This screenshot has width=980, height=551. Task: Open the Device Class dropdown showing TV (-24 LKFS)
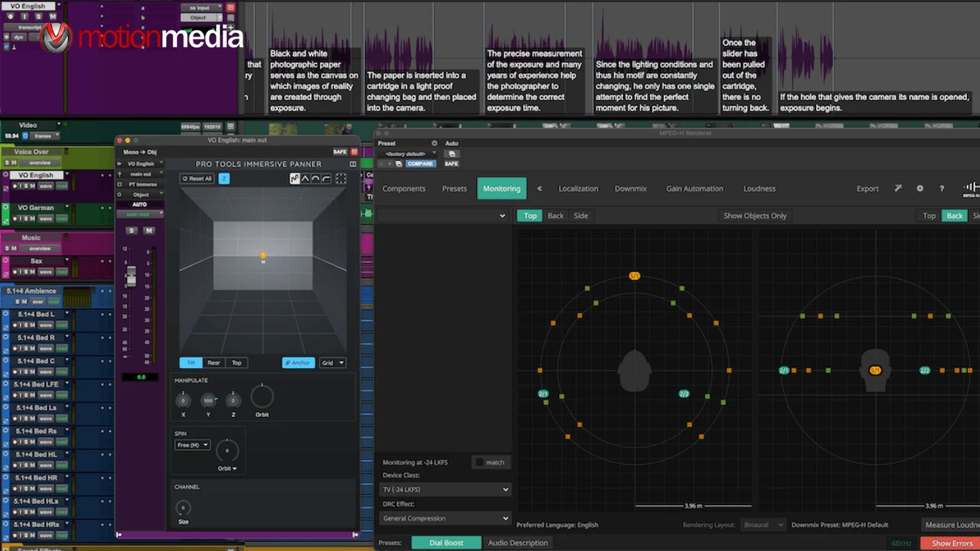coord(445,489)
